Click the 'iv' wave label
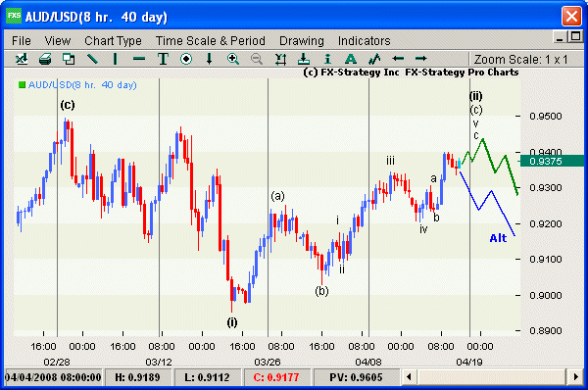This screenshot has height=390, width=588. [x=423, y=229]
